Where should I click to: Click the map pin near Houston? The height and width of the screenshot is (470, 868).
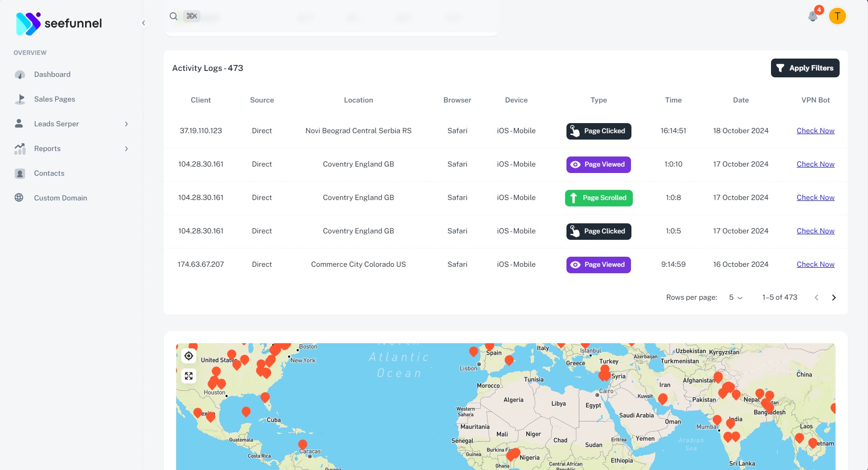221,384
